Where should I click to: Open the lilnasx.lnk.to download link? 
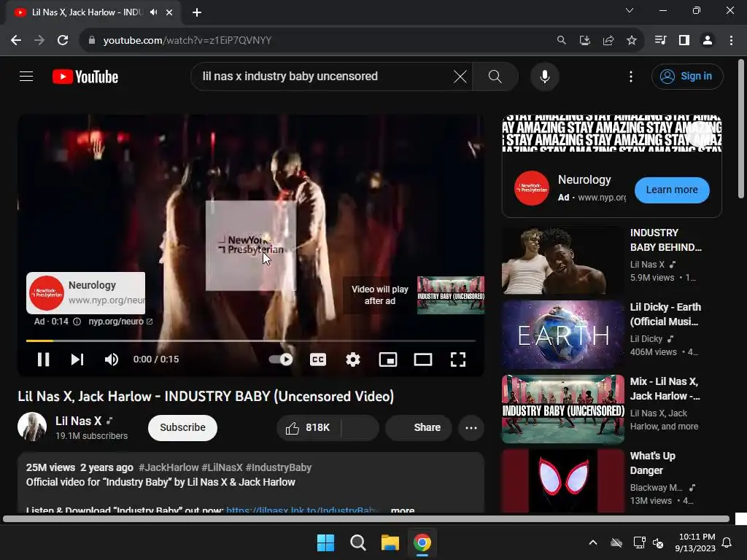coord(303,510)
